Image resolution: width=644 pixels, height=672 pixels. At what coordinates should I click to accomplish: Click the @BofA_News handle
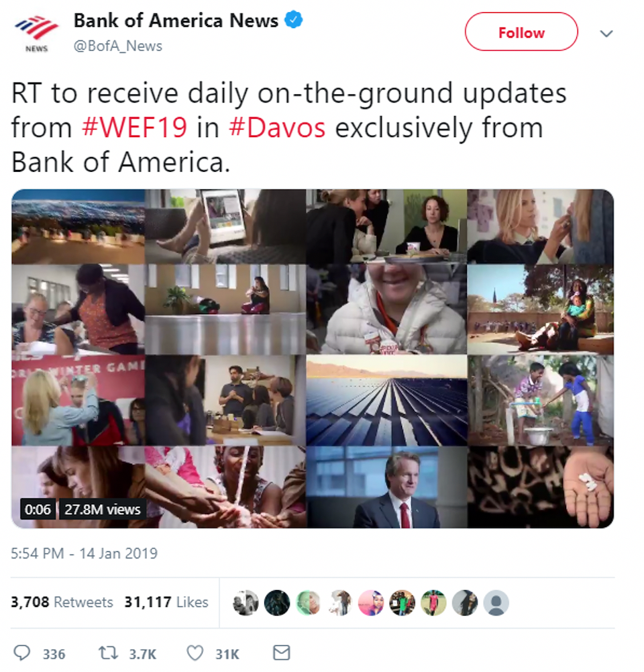(x=118, y=46)
